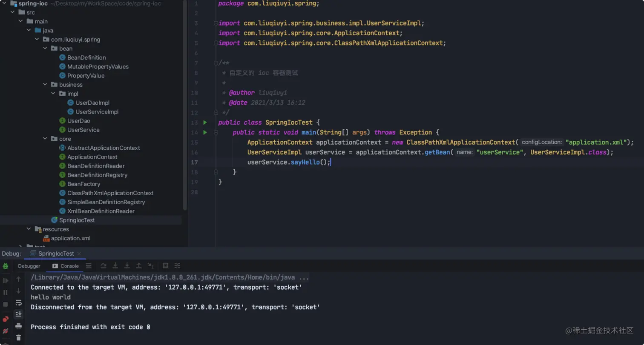Image resolution: width=644 pixels, height=345 pixels.
Task: Open AbstractApplicationContext class
Action: click(x=99, y=148)
